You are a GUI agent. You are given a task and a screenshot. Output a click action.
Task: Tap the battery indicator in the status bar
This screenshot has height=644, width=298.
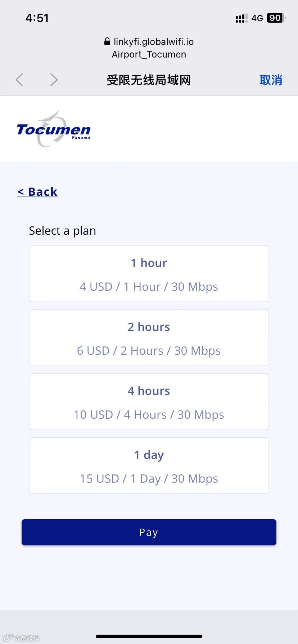[x=276, y=18]
